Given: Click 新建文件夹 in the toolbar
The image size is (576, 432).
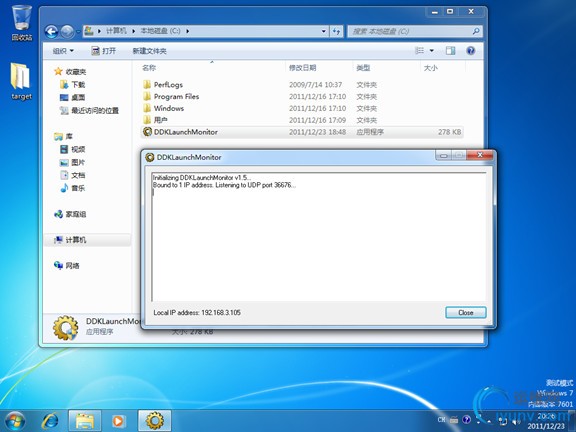Looking at the screenshot, I should pyautogui.click(x=150, y=51).
